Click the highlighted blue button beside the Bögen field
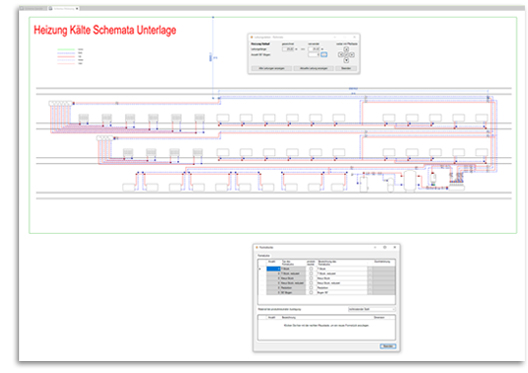Screen dimensions: 528x373 [324, 55]
